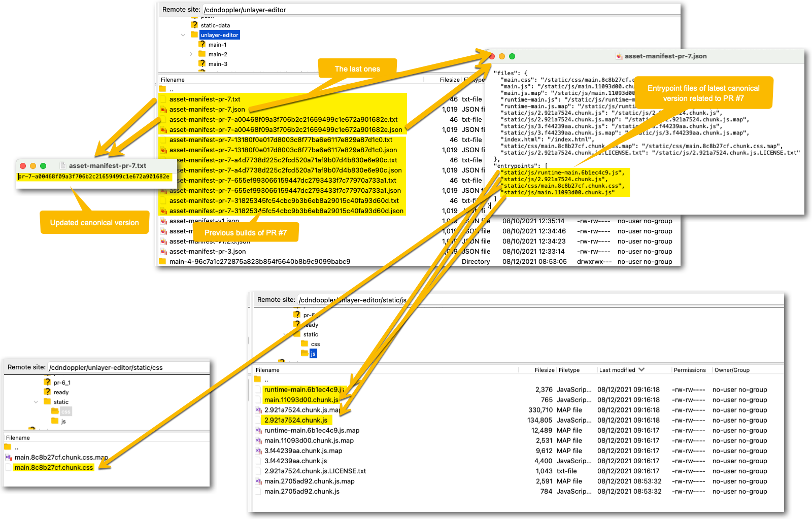Viewport: 812px width, 519px height.
Task: Collapse static folder in css window tree
Action: coord(36,402)
